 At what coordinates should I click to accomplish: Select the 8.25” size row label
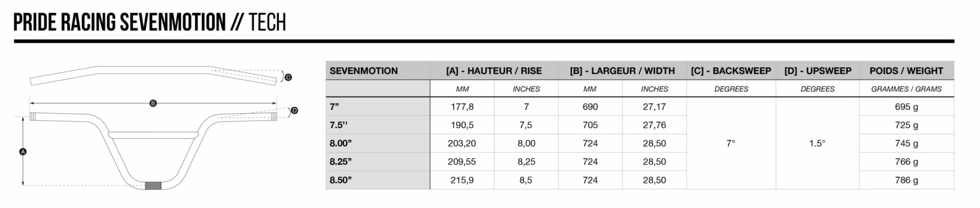(340, 162)
